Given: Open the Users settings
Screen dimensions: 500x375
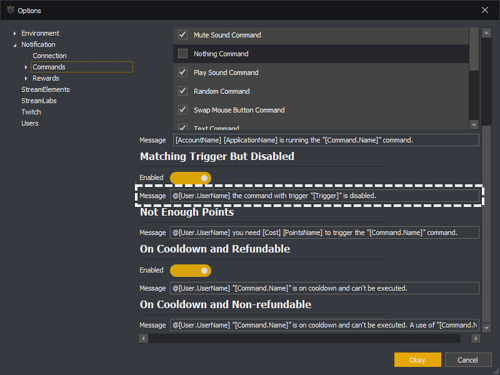Looking at the screenshot, I should (x=30, y=123).
